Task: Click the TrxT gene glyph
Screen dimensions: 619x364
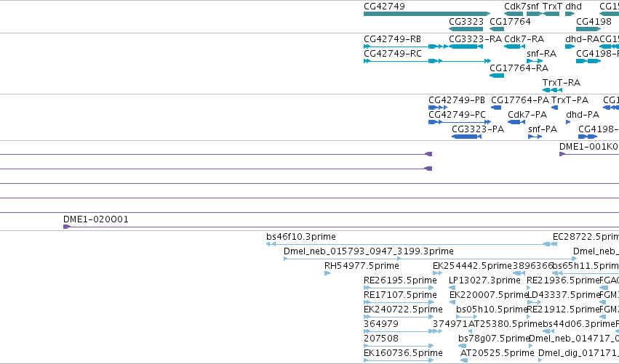Action: [x=551, y=14]
